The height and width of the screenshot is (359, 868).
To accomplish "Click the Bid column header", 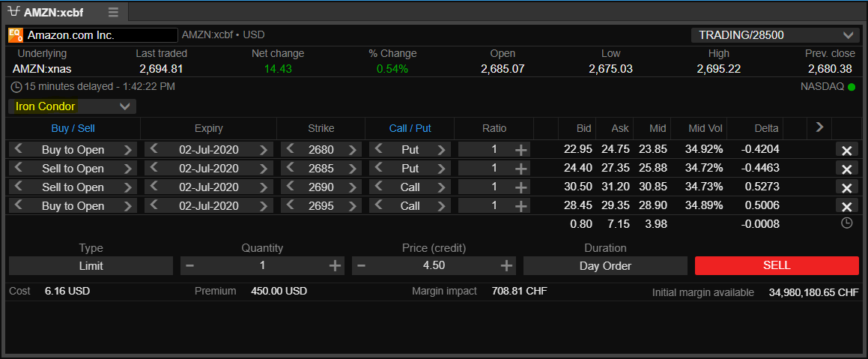I will point(584,128).
